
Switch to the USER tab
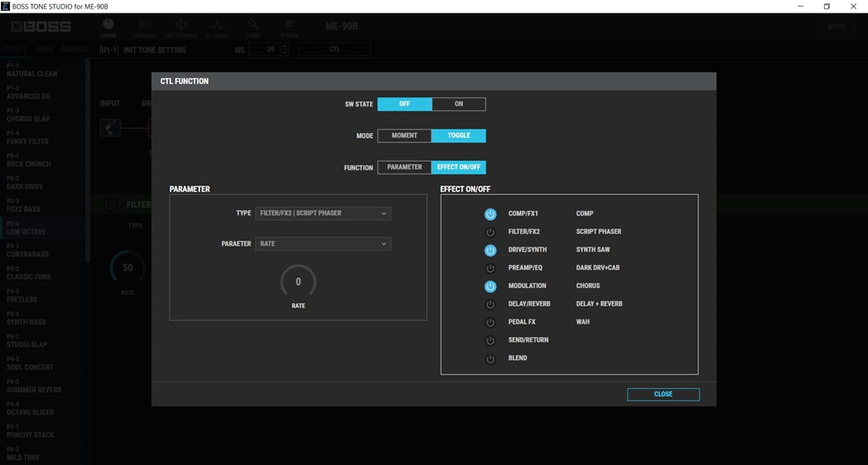point(45,49)
